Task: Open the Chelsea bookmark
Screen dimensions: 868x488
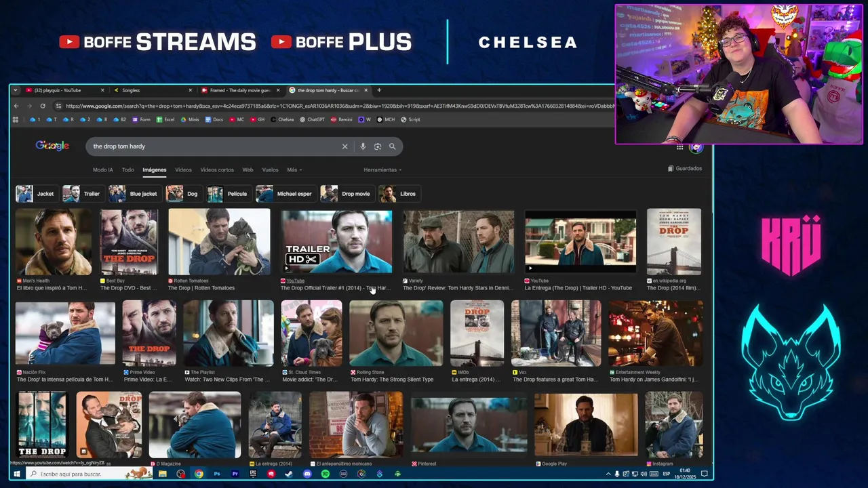Action: 282,119
